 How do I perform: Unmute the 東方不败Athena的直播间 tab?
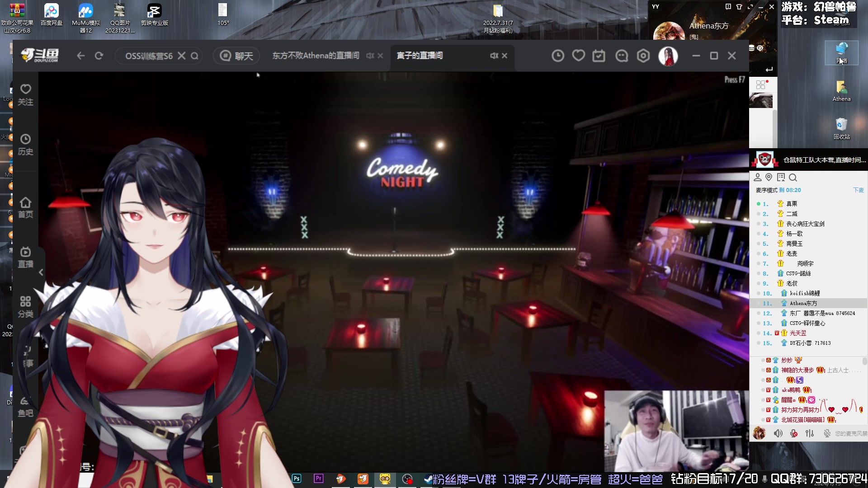coord(370,56)
